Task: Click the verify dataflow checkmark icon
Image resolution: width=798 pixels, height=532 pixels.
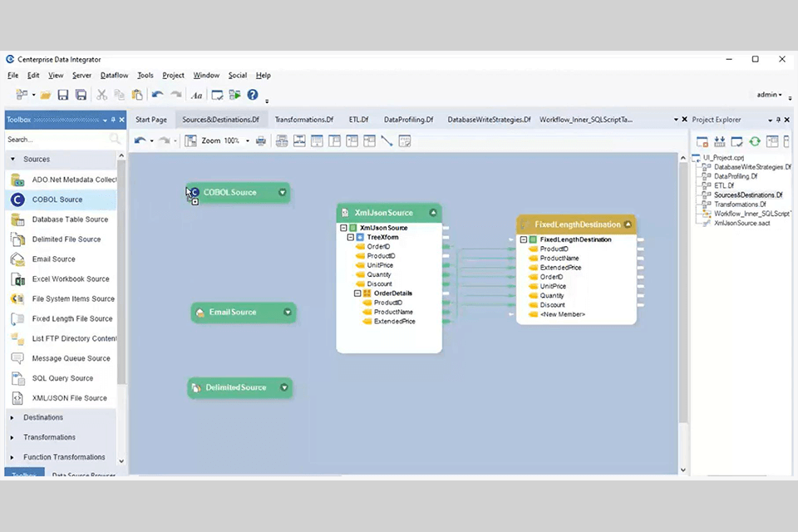Action: [x=217, y=95]
